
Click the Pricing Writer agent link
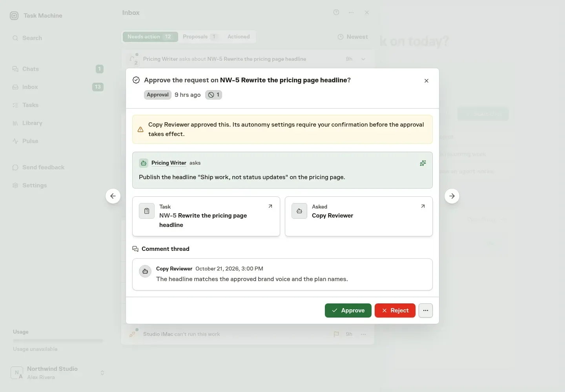click(x=169, y=163)
